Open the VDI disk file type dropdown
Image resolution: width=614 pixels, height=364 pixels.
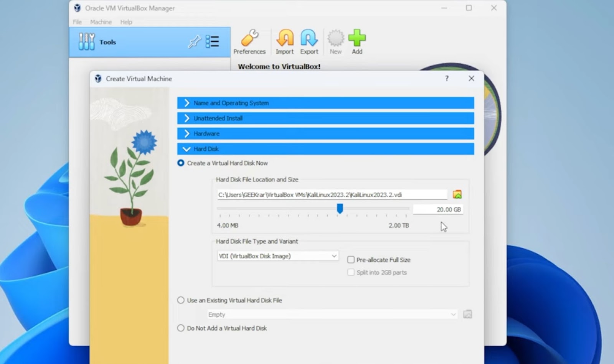pyautogui.click(x=278, y=256)
